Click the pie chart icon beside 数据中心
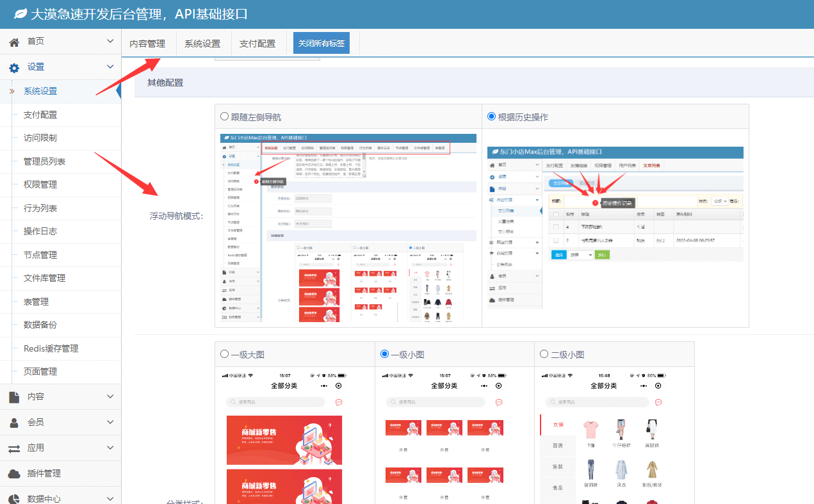 pos(14,499)
